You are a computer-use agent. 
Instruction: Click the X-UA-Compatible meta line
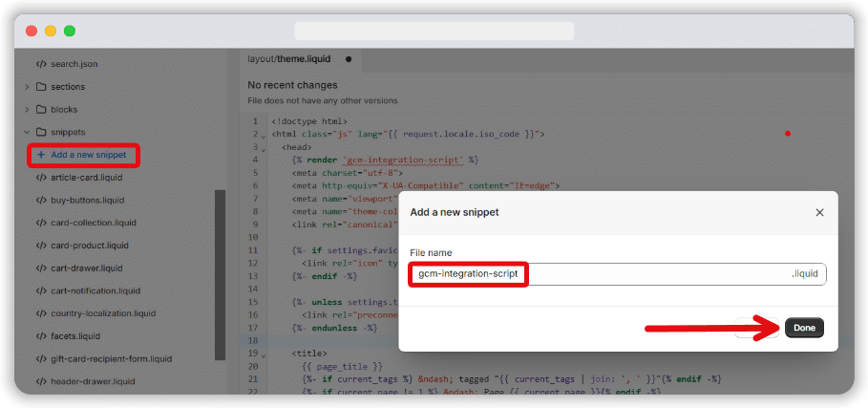426,185
